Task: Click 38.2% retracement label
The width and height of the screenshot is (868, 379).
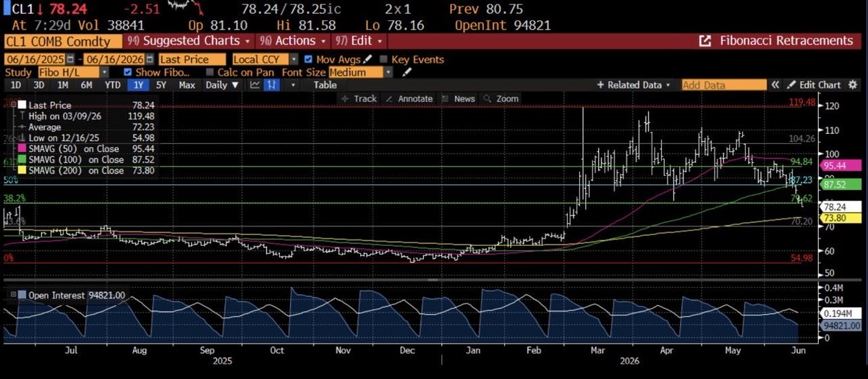Action: 14,197
